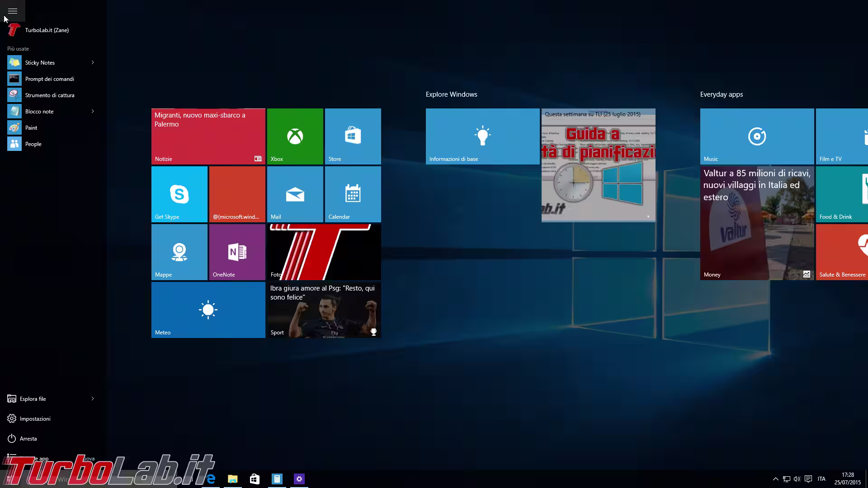Click the ITA language indicator
The width and height of the screenshot is (868, 488).
(x=821, y=479)
